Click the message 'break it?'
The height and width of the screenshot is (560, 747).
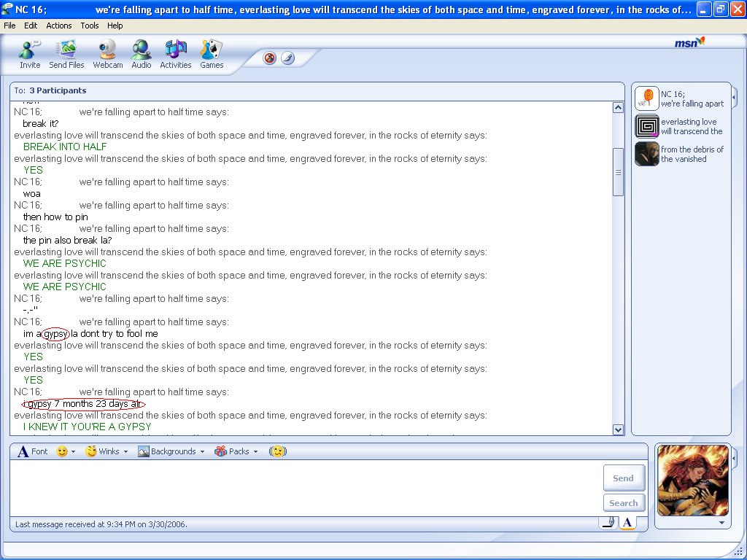[x=41, y=124]
